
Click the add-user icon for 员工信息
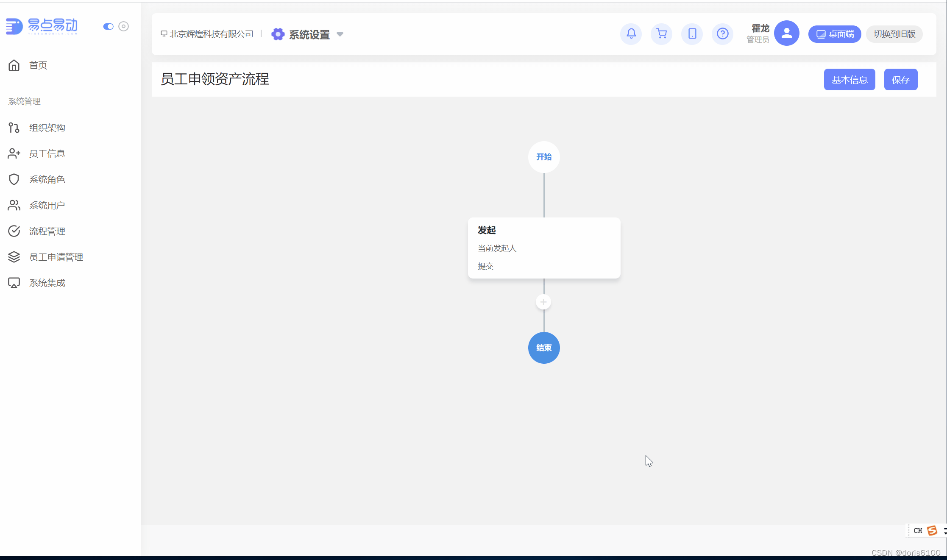click(14, 153)
